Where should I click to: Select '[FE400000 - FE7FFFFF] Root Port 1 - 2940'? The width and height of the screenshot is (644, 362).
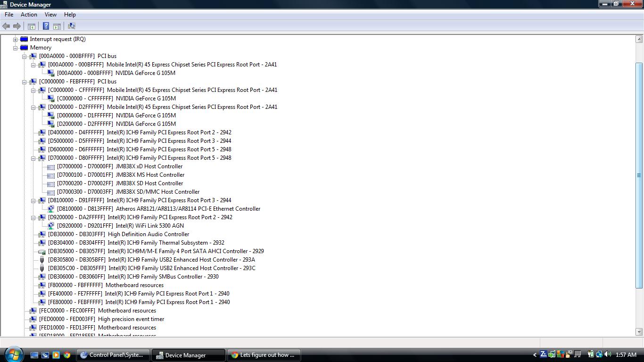(x=139, y=294)
